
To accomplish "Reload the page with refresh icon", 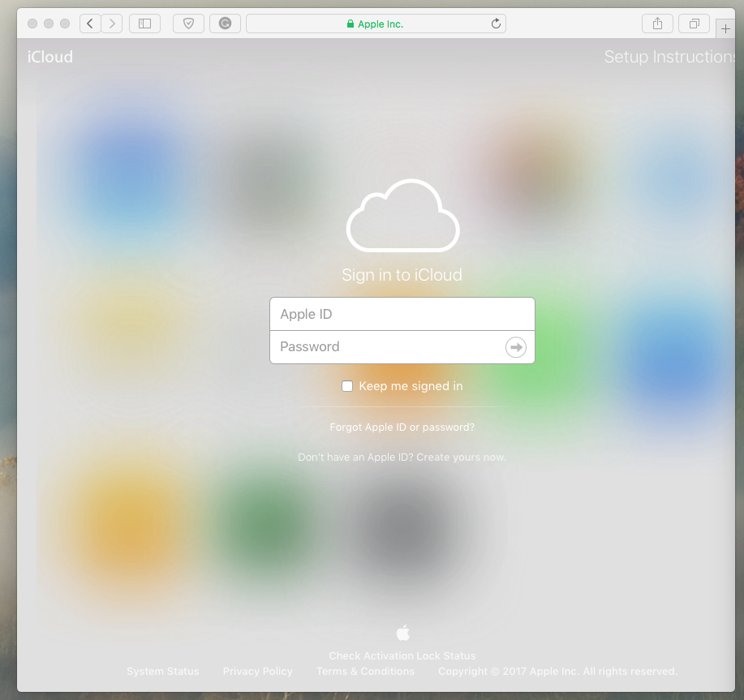I will point(496,24).
